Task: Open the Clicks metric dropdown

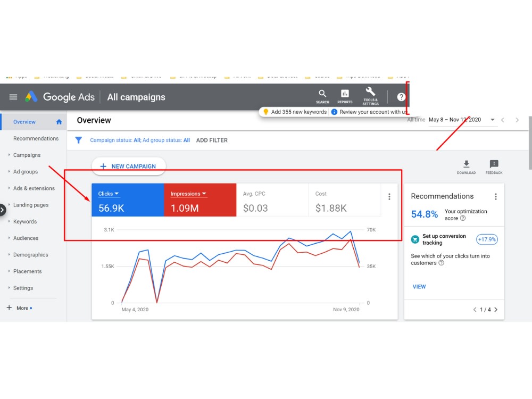Action: pos(109,194)
